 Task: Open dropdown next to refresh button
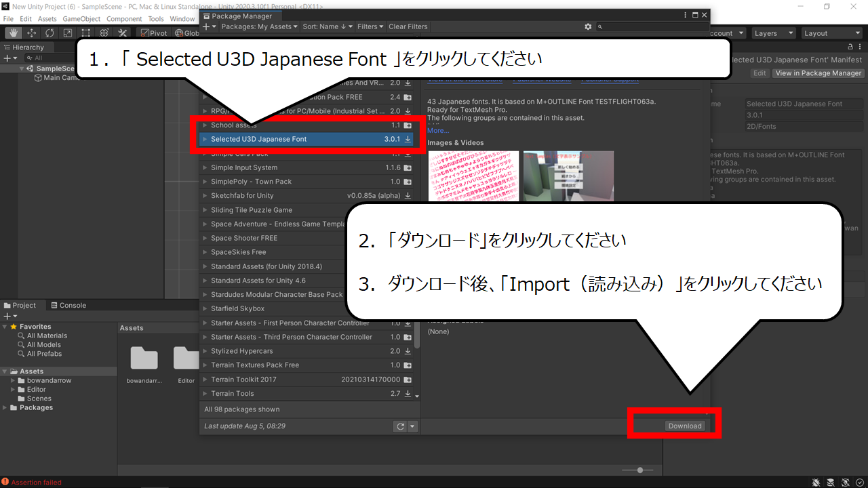point(412,426)
